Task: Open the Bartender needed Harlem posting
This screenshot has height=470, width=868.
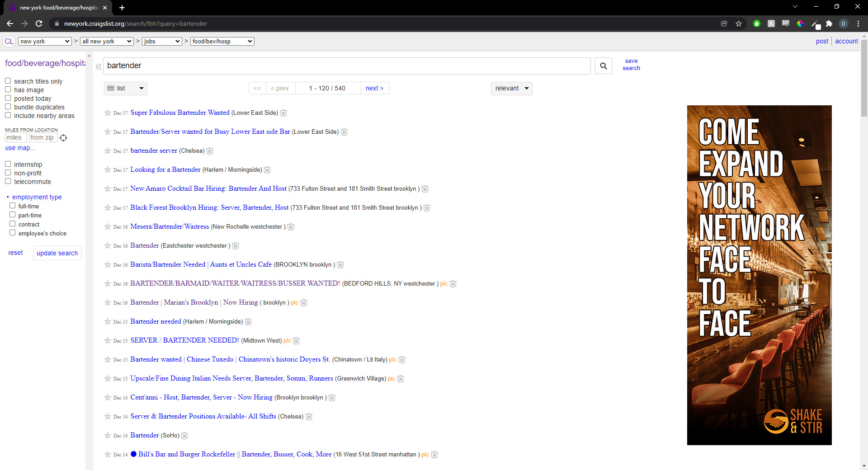Action: [x=156, y=321]
